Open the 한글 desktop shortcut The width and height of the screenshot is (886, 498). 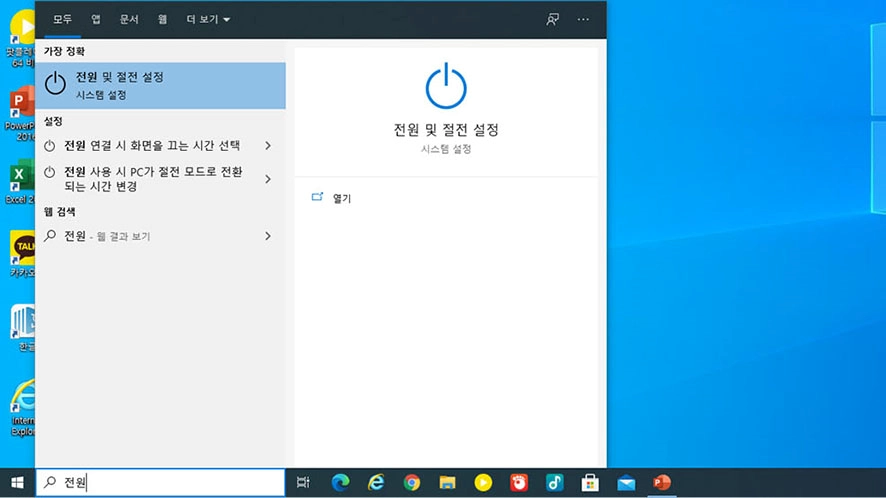24,328
